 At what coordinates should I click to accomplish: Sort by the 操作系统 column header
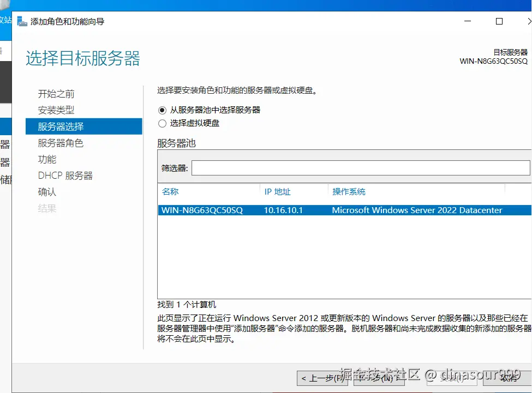coord(349,192)
